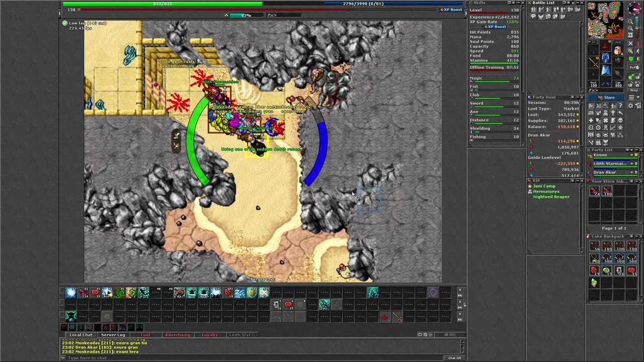Click the boots equipment slot
This screenshot has width=644, height=362.
click(x=606, y=81)
